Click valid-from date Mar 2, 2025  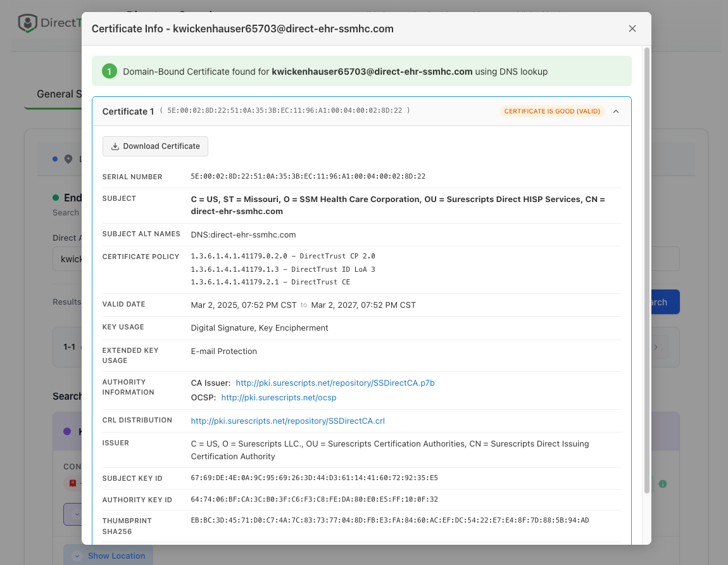click(244, 305)
